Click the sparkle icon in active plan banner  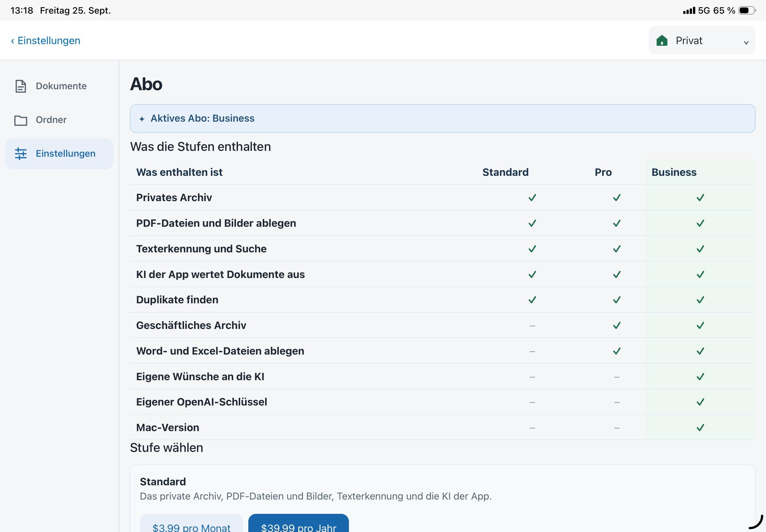pyautogui.click(x=142, y=119)
